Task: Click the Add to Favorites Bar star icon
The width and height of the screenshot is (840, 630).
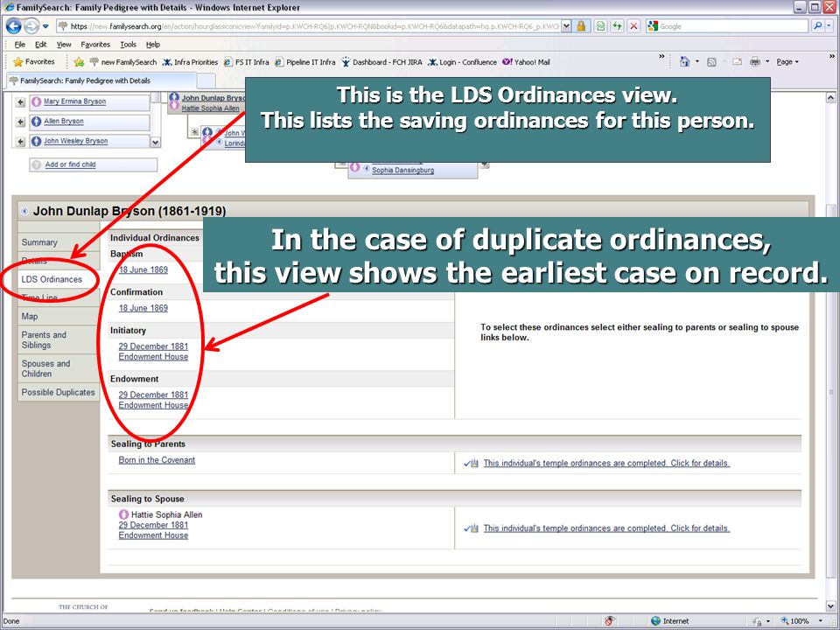Action: (79, 62)
